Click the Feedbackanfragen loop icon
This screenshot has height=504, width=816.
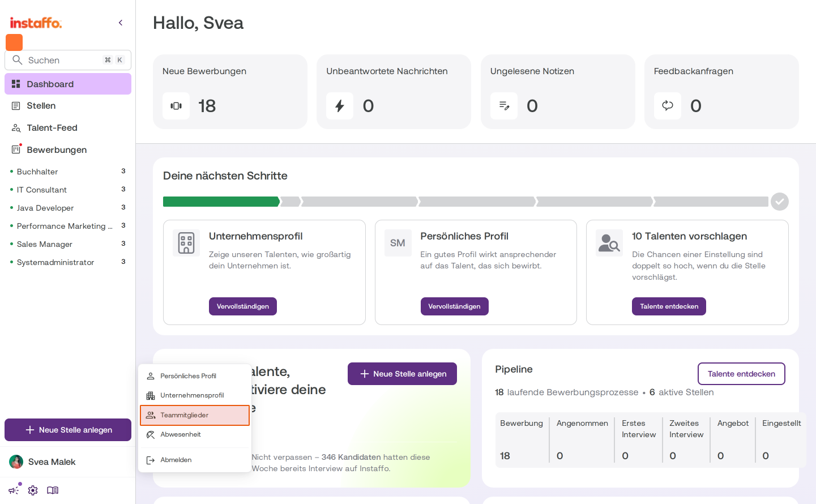pos(668,106)
